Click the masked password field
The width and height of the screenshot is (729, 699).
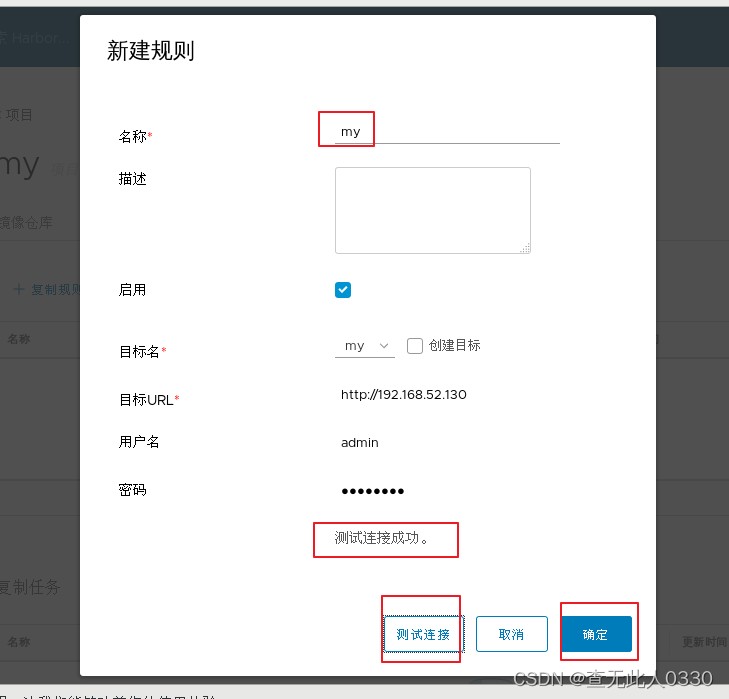(x=372, y=491)
